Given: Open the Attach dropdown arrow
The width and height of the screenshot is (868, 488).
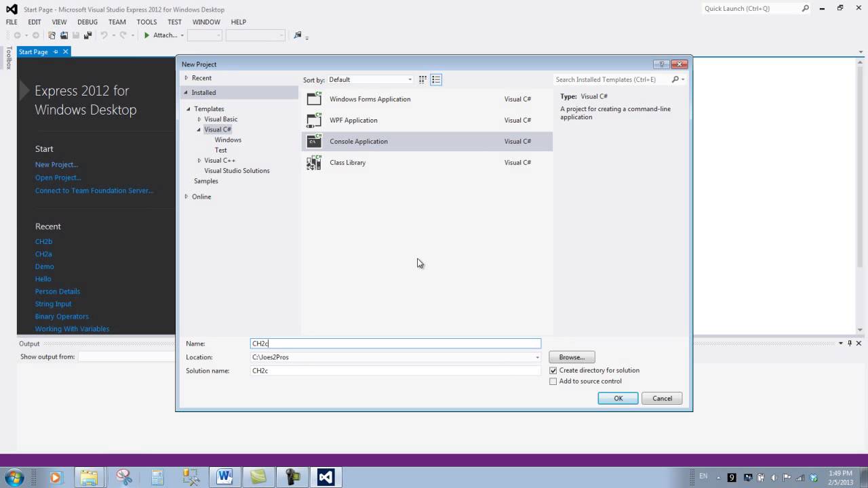Looking at the screenshot, I should 182,35.
